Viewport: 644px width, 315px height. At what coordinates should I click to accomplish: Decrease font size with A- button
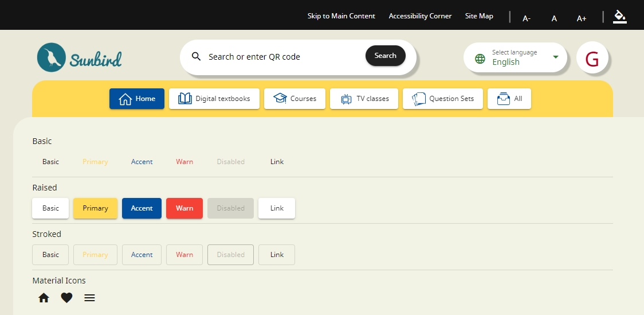(x=527, y=18)
